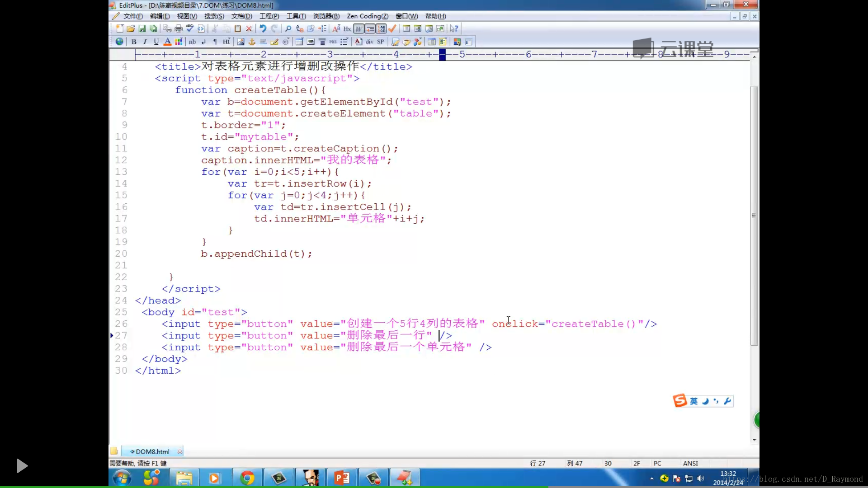Screen dimensions: 868x488
Task: Run the ABC spell check tool
Action: [190, 28]
